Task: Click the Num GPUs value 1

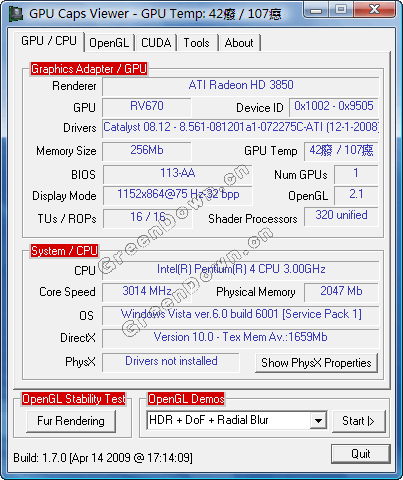Action: coord(356,174)
